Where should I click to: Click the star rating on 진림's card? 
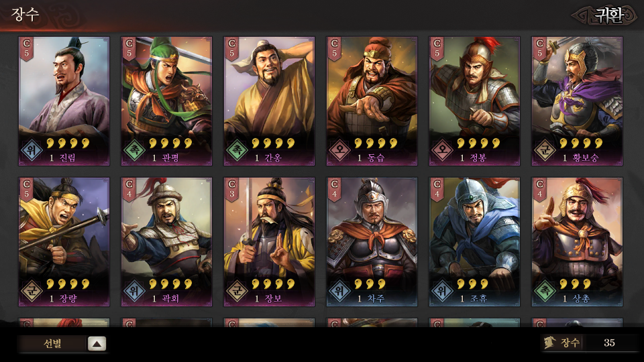[68, 143]
